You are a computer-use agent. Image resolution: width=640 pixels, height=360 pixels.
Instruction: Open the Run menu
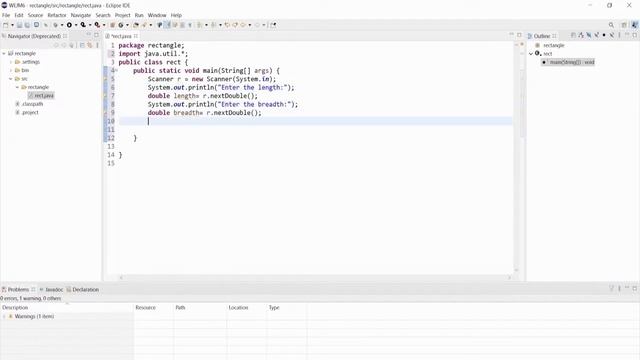coord(139,15)
